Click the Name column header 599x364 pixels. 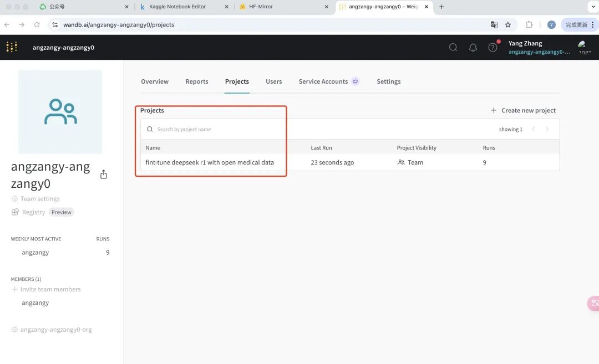[x=153, y=148]
